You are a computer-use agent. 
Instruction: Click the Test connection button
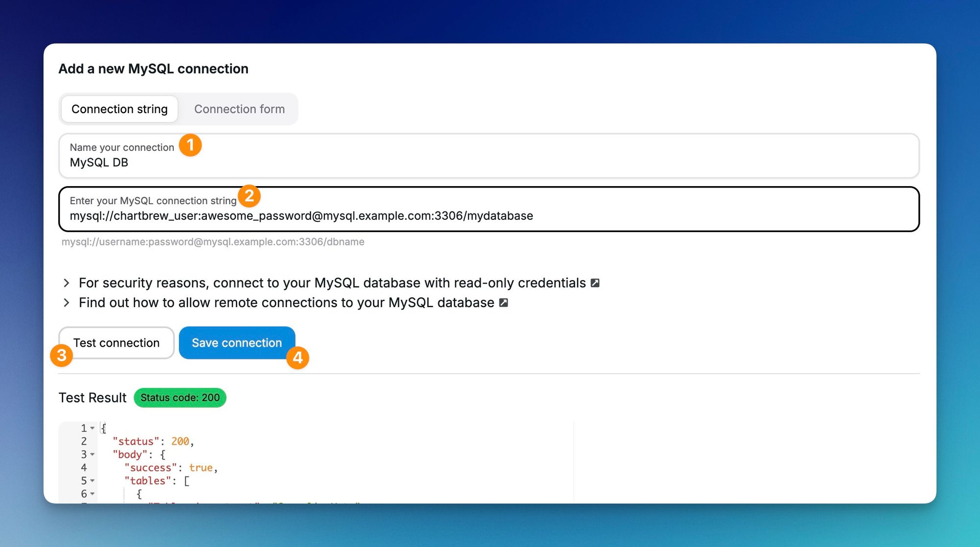tap(116, 343)
